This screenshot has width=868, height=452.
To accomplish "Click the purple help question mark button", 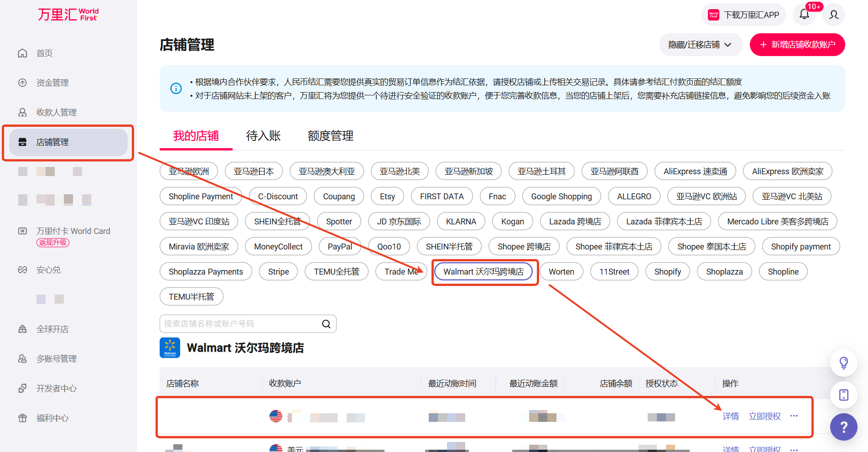I will point(843,427).
